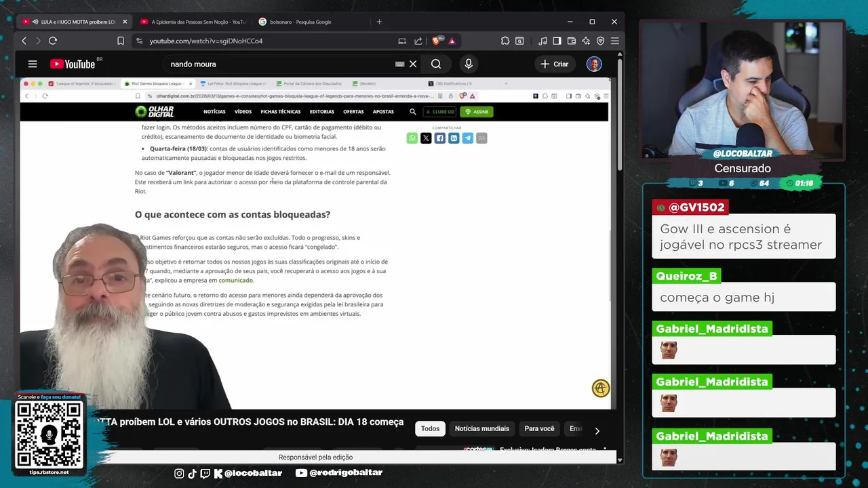The height and width of the screenshot is (488, 868).
Task: Share the article via Facebook icon
Action: pos(439,138)
